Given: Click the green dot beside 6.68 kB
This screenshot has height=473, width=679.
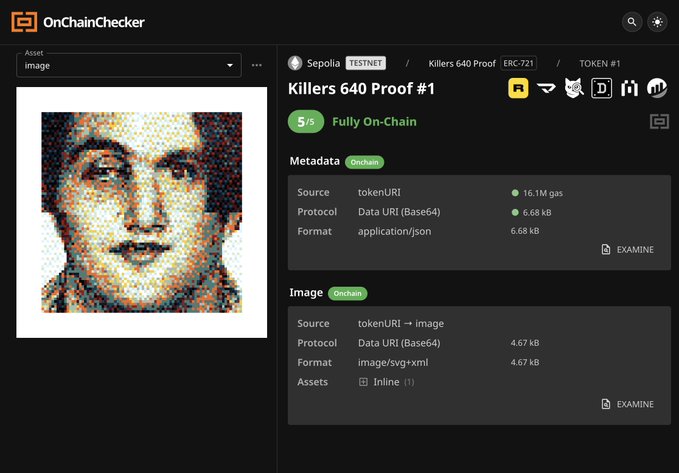Looking at the screenshot, I should pos(515,212).
